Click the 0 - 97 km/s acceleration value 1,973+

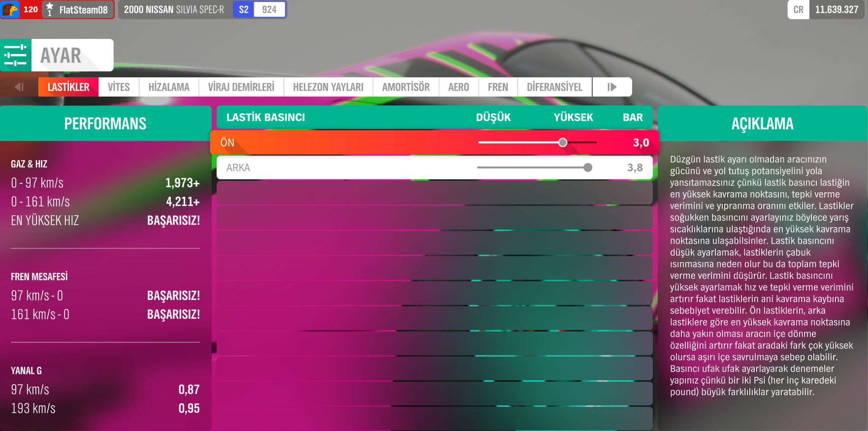183,183
